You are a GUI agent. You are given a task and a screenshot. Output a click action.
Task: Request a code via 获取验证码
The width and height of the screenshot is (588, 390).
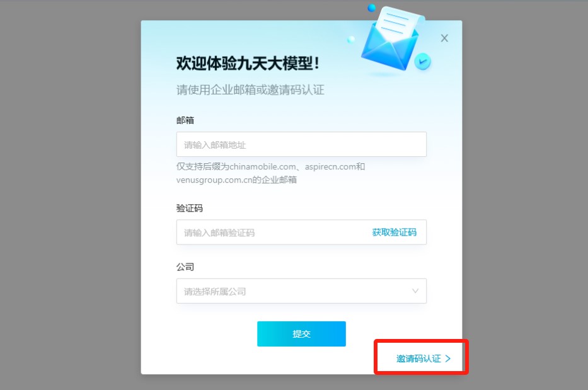(394, 232)
